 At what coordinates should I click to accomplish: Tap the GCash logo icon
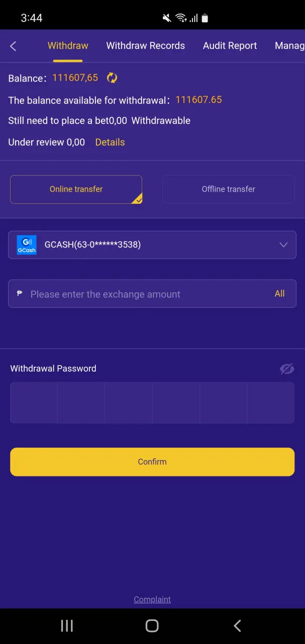[x=27, y=245]
